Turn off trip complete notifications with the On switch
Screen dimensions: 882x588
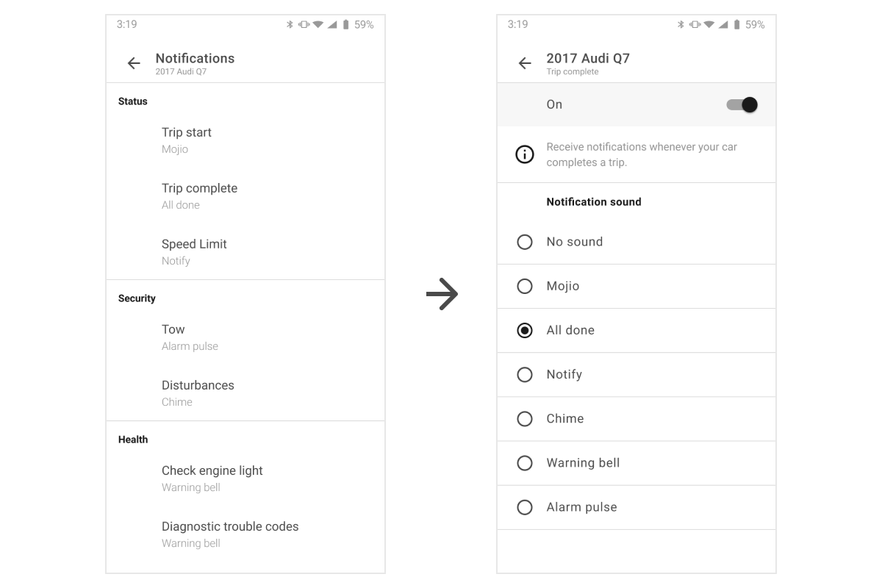pos(742,104)
